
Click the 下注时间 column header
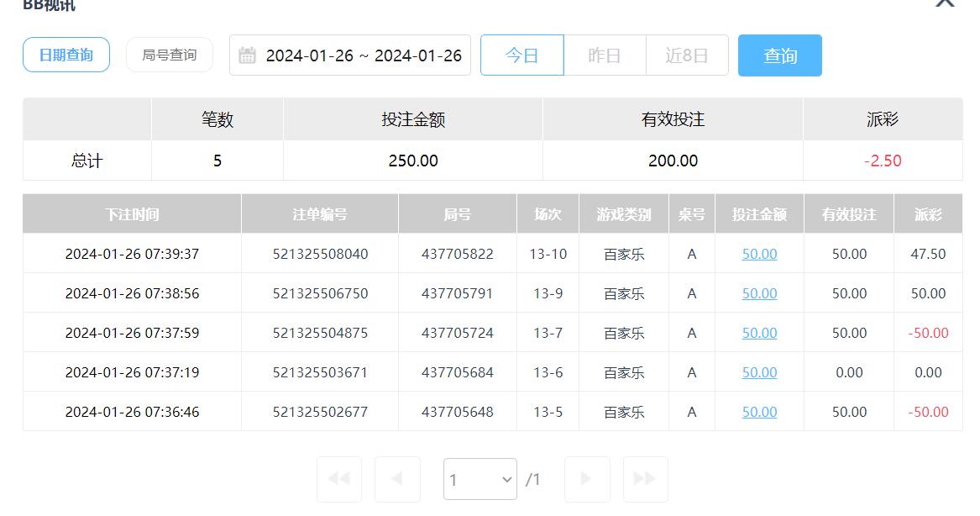click(x=132, y=214)
